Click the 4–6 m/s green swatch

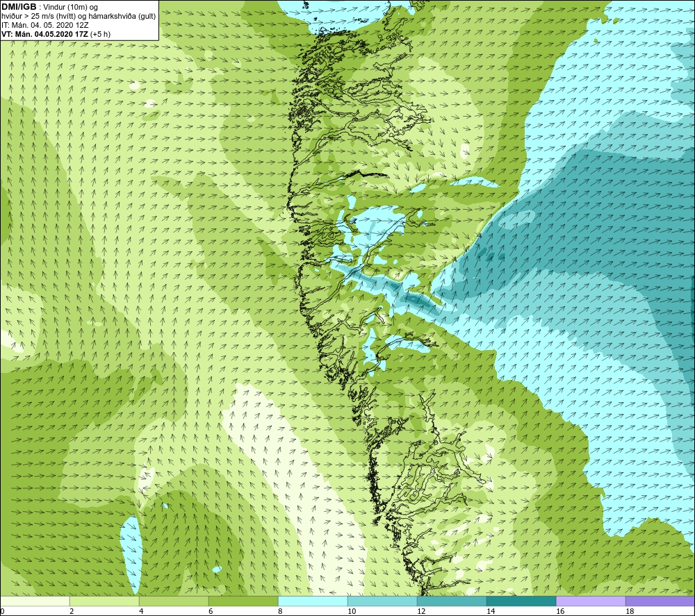pos(174,601)
